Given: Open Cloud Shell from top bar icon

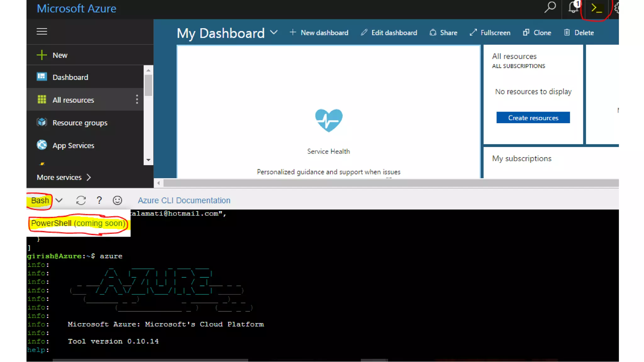Looking at the screenshot, I should coord(596,8).
